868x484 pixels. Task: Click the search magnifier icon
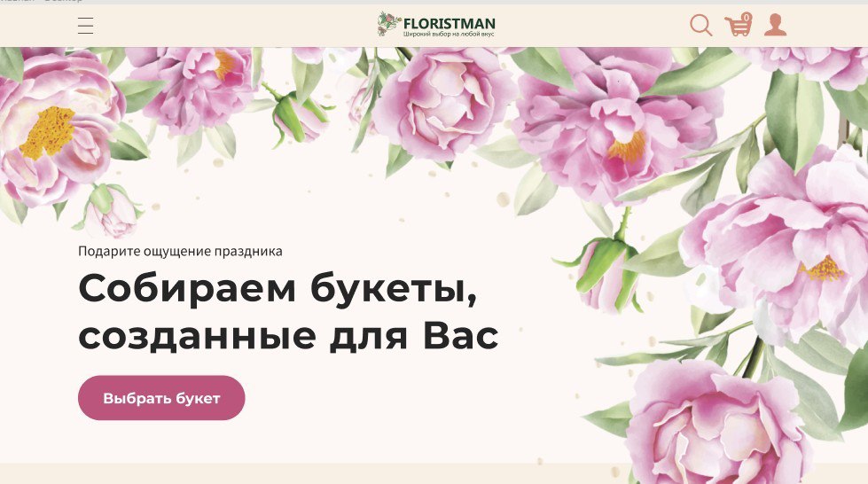point(700,26)
